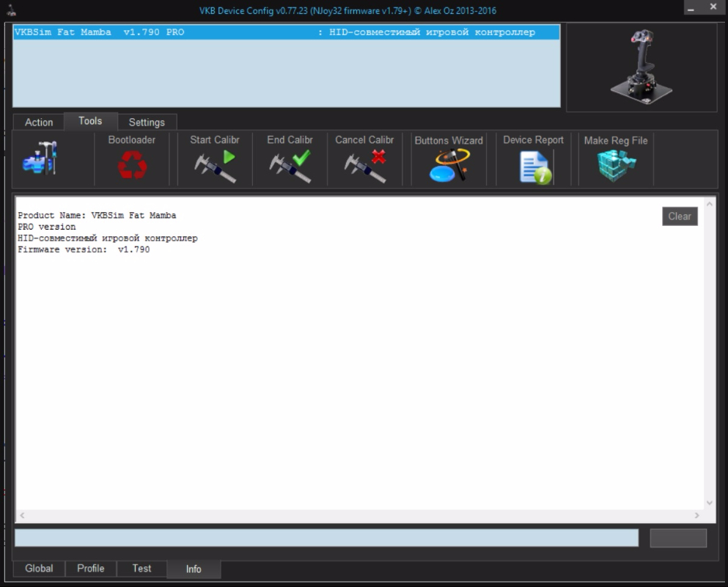Switch to the Action tab
The height and width of the screenshot is (587, 728).
[x=39, y=123]
